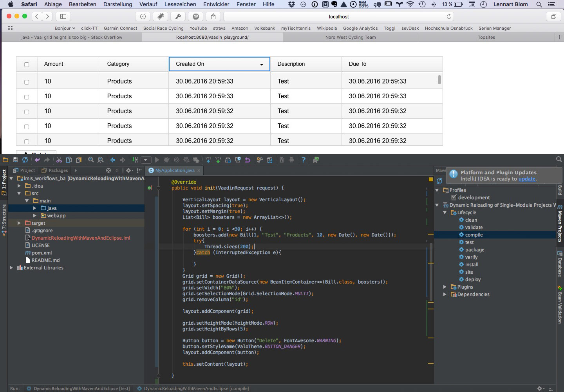This screenshot has height=392, width=564.
Task: Click the Debug bug icon
Action: point(166,160)
